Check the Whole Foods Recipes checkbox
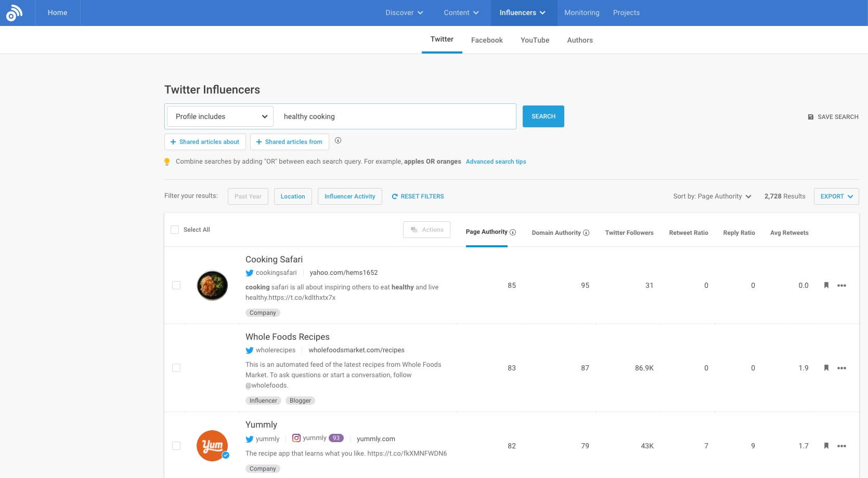Image resolution: width=868 pixels, height=478 pixels. pyautogui.click(x=176, y=367)
